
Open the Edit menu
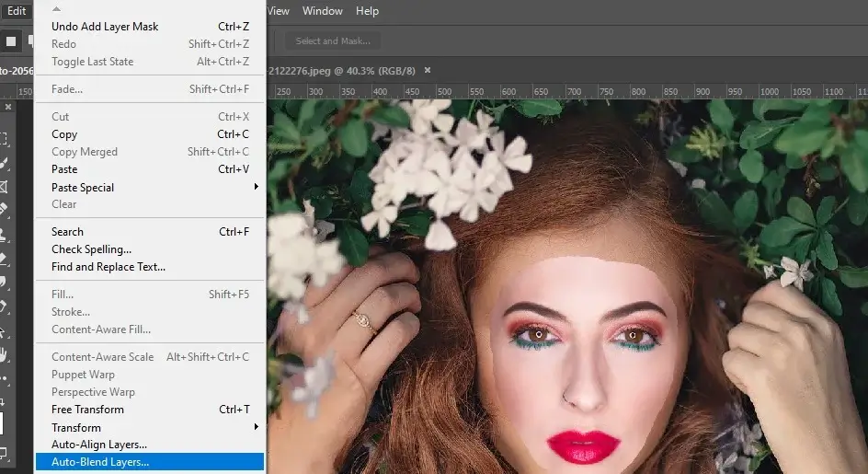coord(17,11)
